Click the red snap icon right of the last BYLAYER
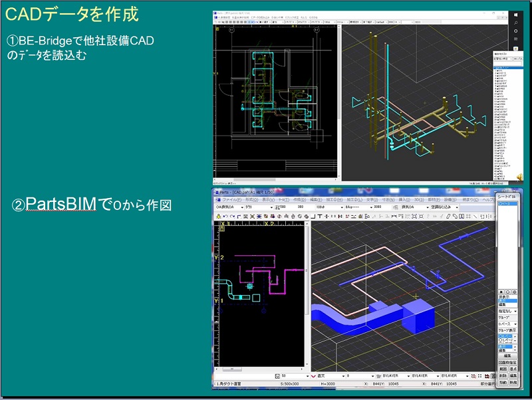Screen dimensions: 532x400 [473, 376]
